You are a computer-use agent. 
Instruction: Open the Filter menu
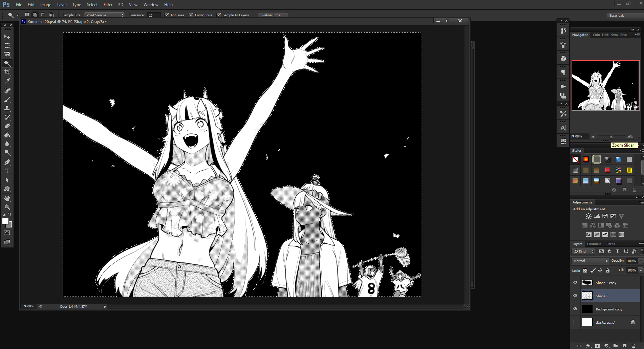tap(108, 5)
